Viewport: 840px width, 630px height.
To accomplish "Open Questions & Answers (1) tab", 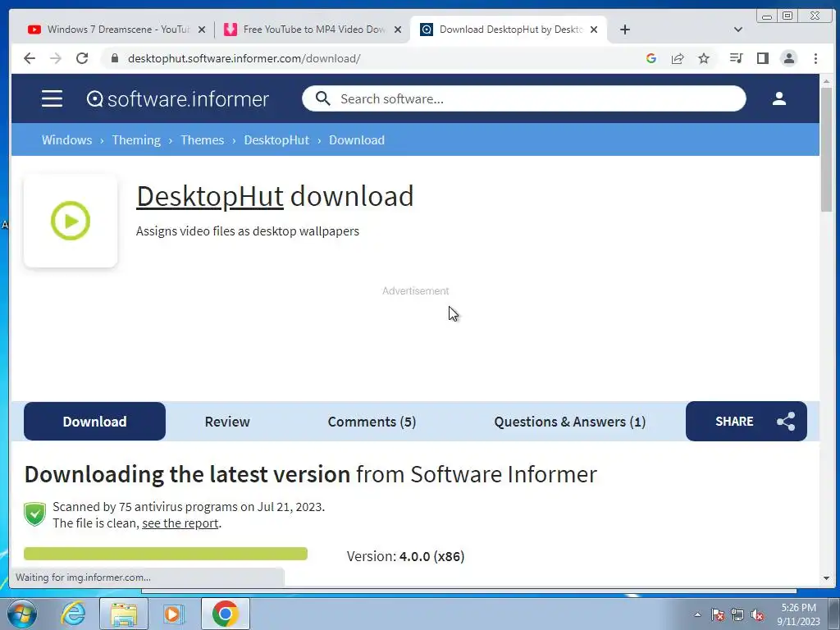I will [x=570, y=422].
